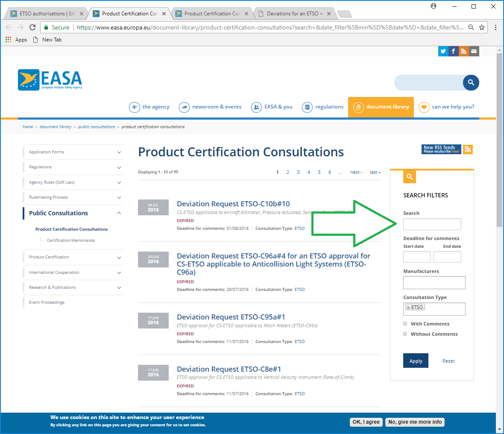Bookmark page with the star icon
The image size is (504, 434).
(482, 27)
